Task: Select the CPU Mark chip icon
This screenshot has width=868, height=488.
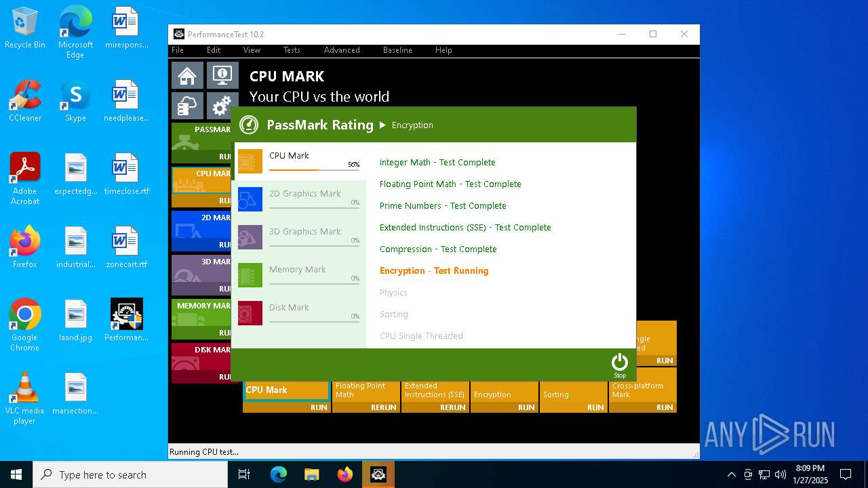Action: (250, 161)
